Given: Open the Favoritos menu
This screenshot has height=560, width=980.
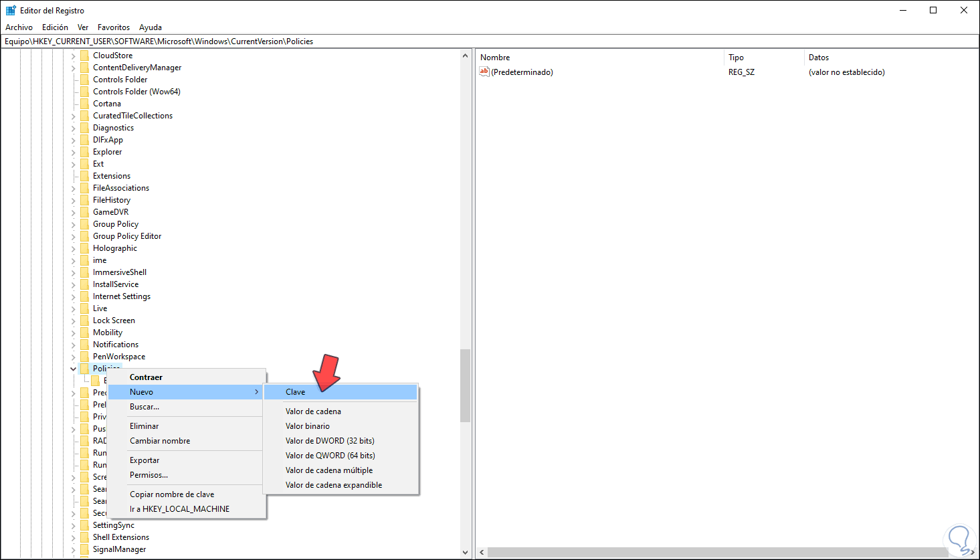Looking at the screenshot, I should pyautogui.click(x=114, y=27).
